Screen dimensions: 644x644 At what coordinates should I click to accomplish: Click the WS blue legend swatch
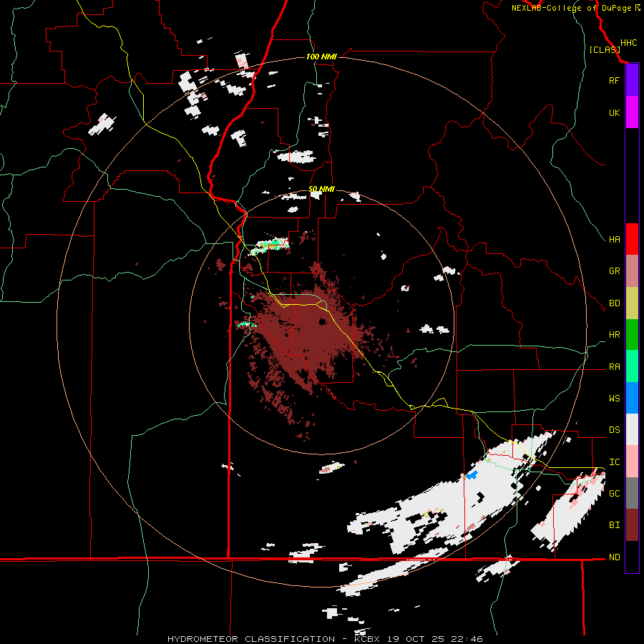(x=632, y=398)
